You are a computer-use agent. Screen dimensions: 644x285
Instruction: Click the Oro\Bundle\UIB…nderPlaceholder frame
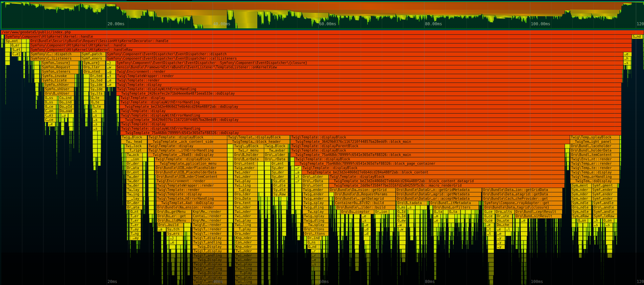coord(191,168)
